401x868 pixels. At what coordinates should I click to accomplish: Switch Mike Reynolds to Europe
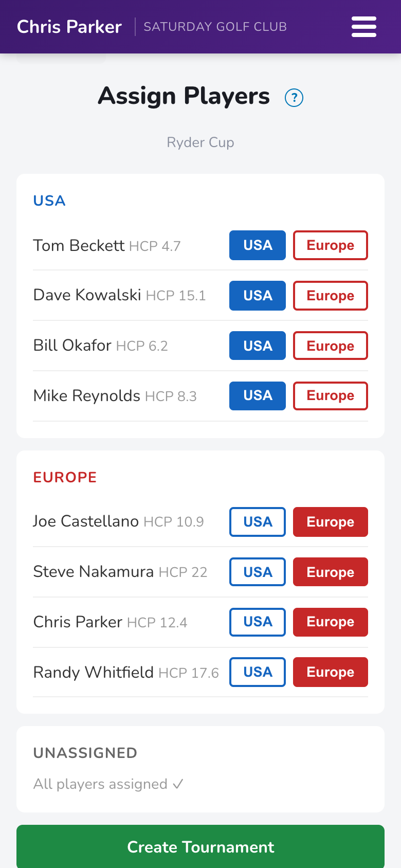331,396
